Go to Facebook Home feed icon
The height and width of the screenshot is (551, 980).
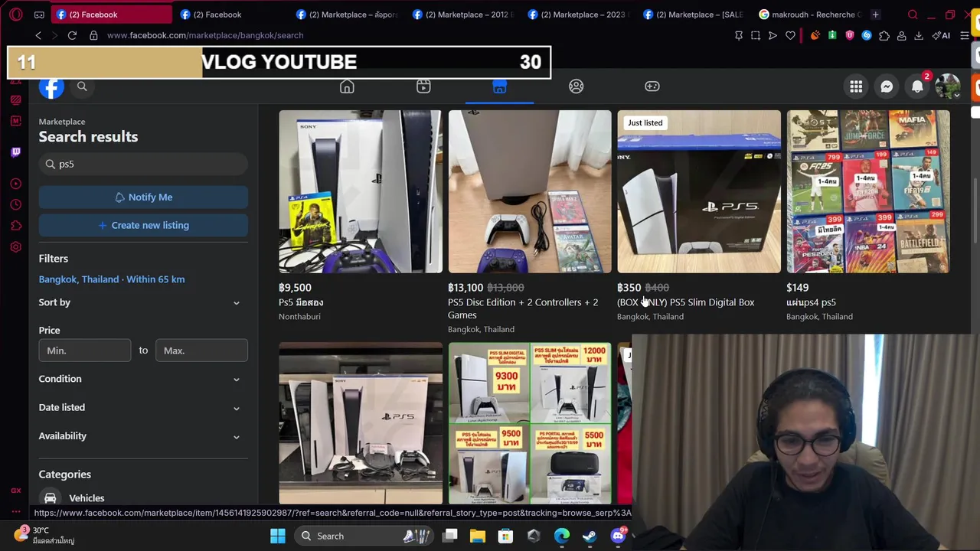click(x=347, y=86)
